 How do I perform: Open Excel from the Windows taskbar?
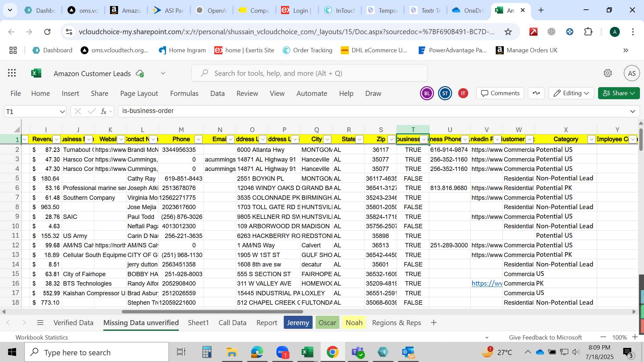(307, 352)
